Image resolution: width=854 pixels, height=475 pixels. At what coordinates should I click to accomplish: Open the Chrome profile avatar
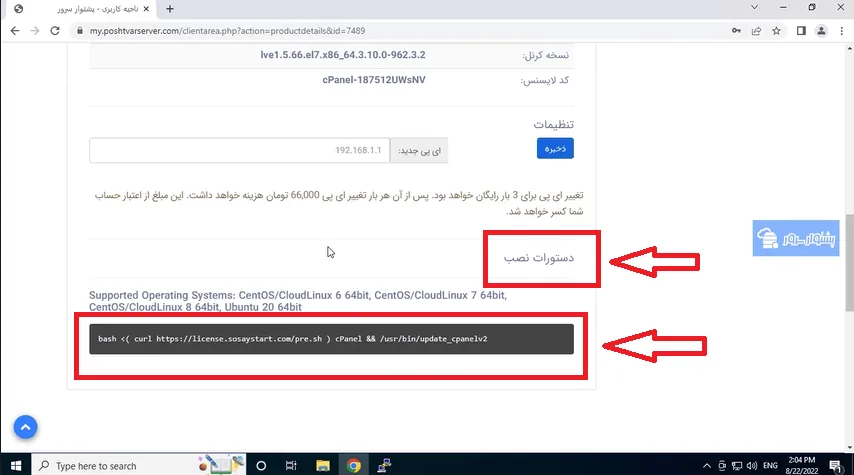coord(821,31)
